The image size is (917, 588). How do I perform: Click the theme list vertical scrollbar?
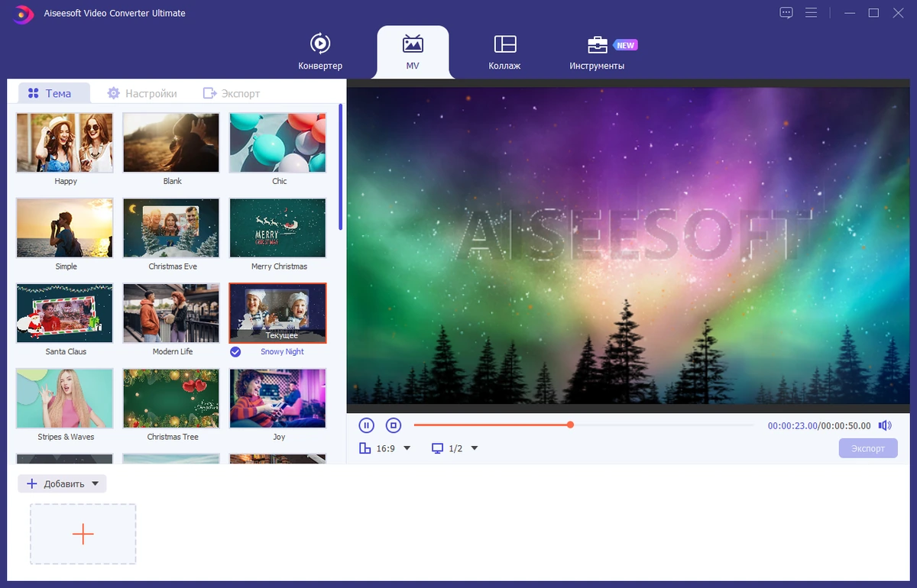[x=341, y=166]
